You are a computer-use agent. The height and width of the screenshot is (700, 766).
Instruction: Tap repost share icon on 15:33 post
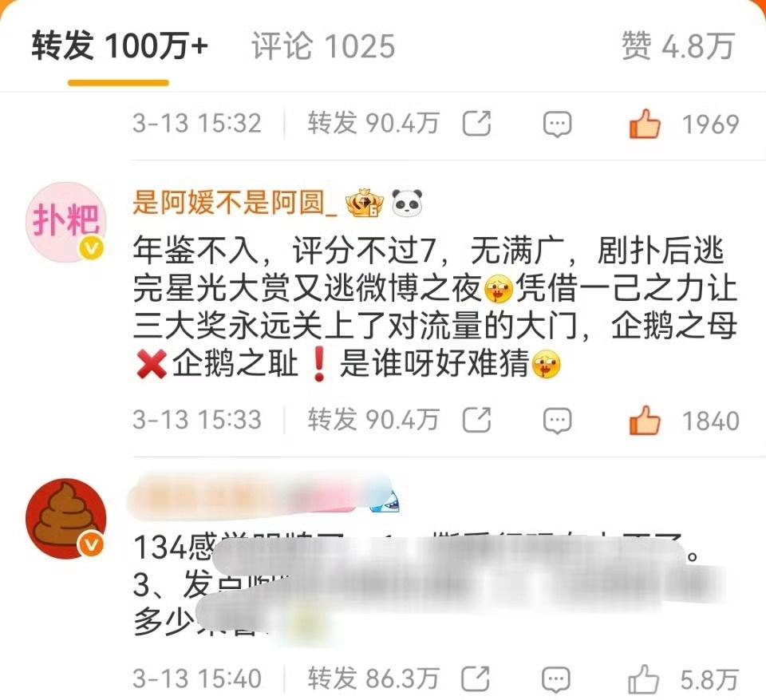476,420
